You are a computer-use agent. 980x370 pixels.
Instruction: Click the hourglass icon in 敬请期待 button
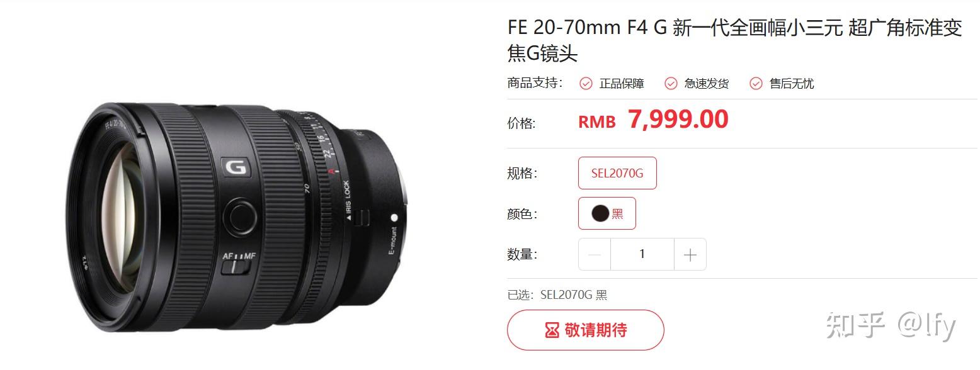tap(552, 330)
